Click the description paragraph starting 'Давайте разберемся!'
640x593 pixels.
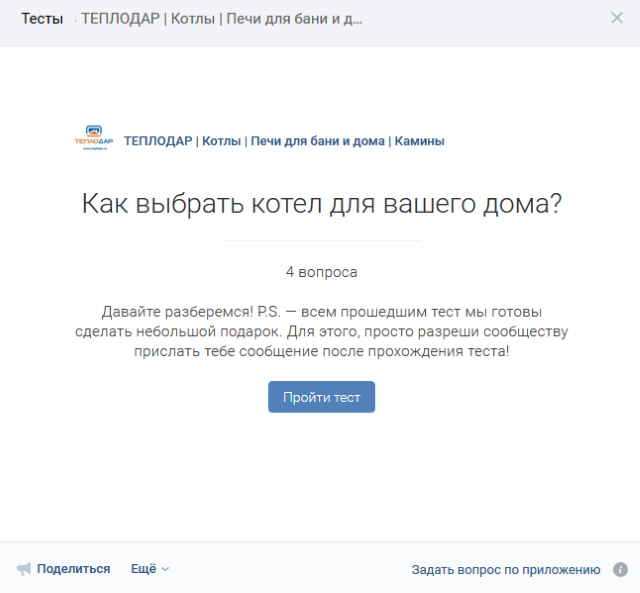point(321,331)
